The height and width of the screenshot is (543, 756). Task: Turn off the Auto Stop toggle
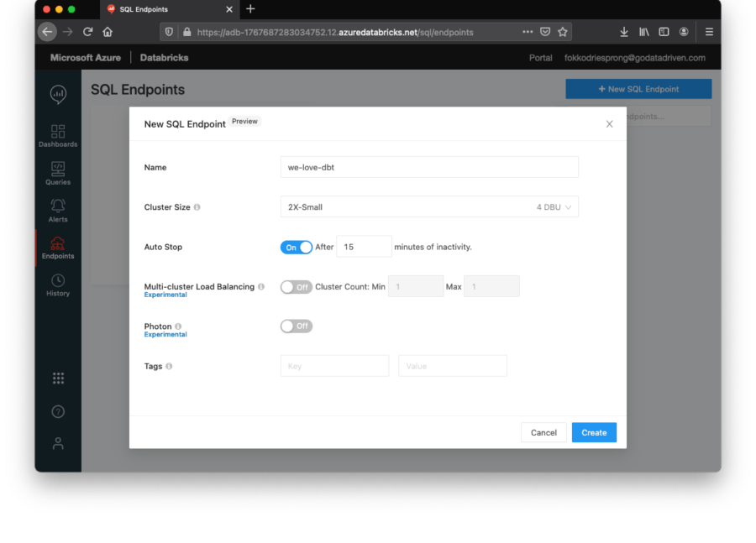click(x=296, y=248)
